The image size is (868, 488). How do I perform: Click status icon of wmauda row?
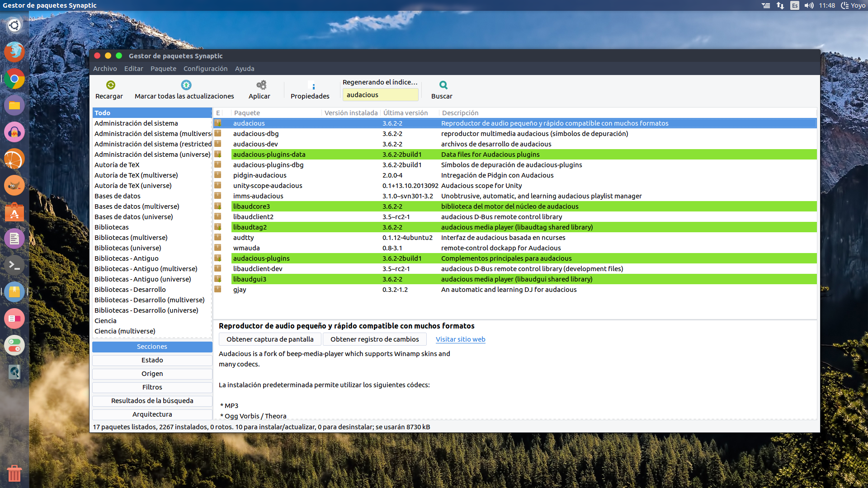[x=218, y=248]
